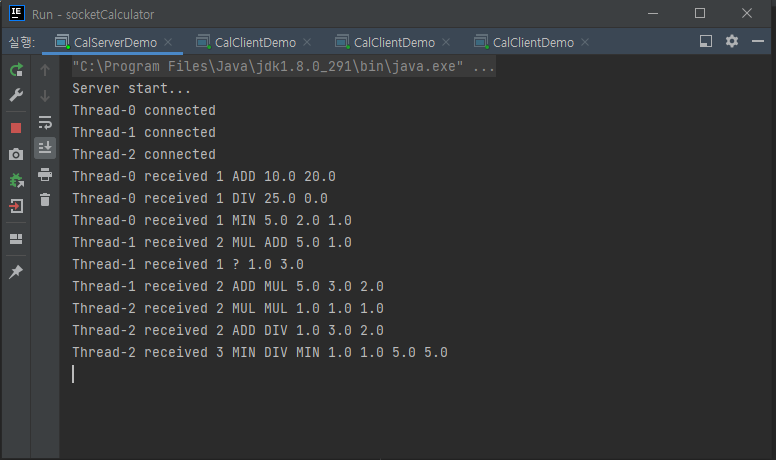Close the first CalClientDemo tab
The height and width of the screenshot is (460, 776).
[x=307, y=43]
